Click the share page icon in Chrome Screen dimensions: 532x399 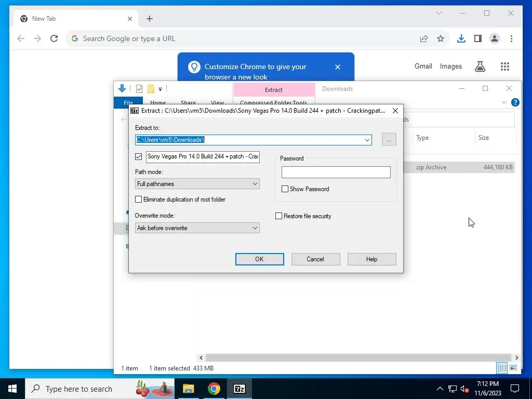(x=424, y=38)
